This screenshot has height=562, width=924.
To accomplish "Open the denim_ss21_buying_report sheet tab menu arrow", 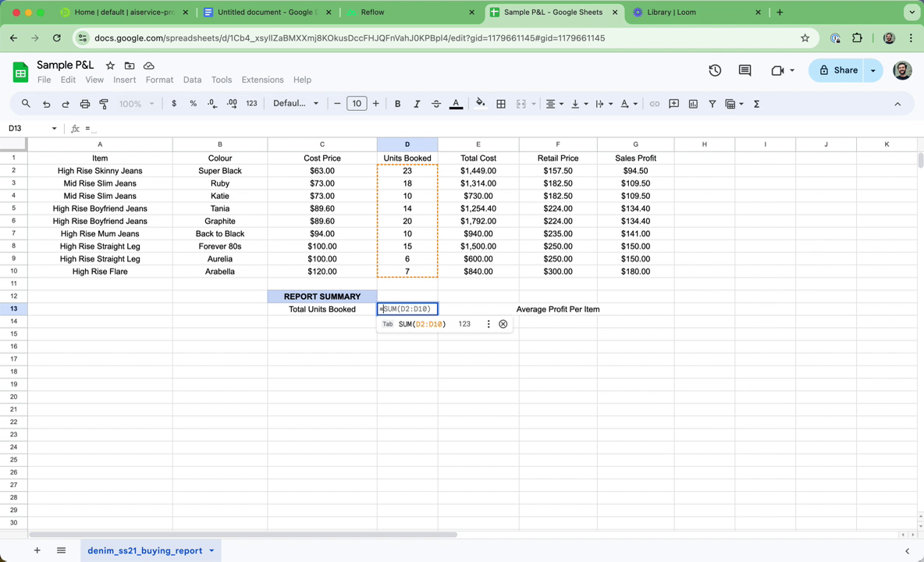I will click(x=211, y=551).
